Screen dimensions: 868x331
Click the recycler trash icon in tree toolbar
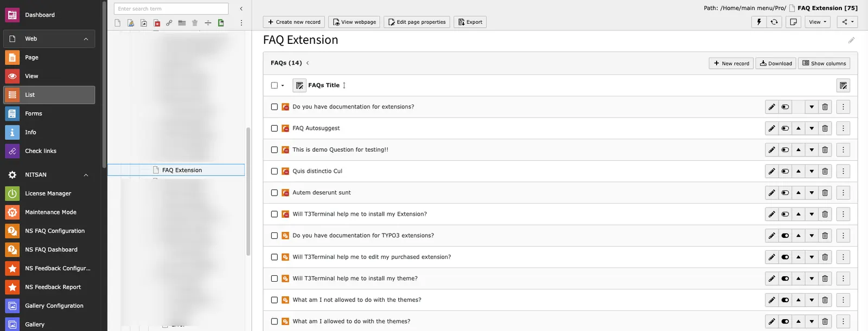click(195, 23)
